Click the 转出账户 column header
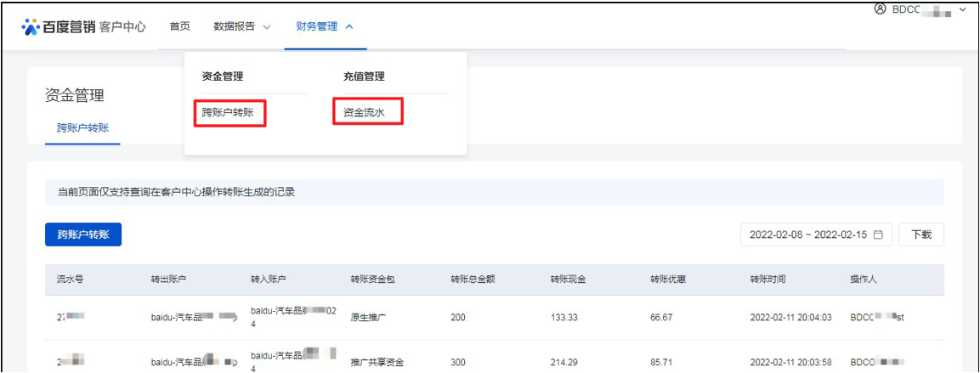980x373 pixels. (x=168, y=279)
